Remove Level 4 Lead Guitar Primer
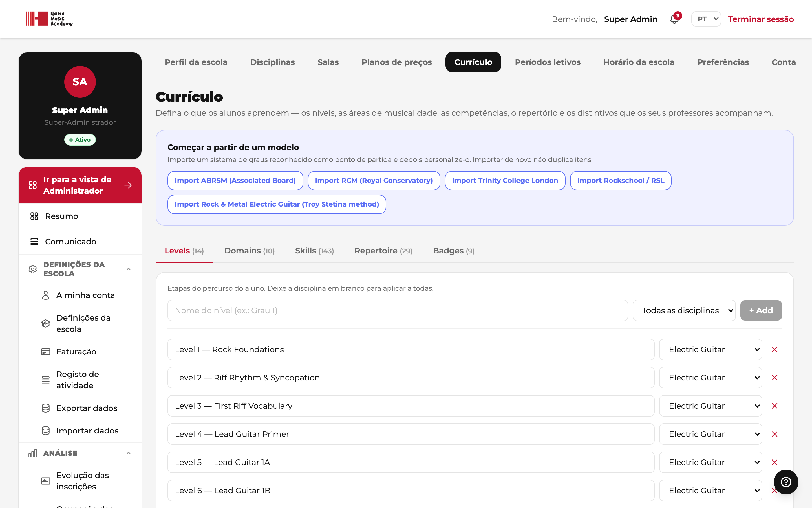 [x=775, y=434]
